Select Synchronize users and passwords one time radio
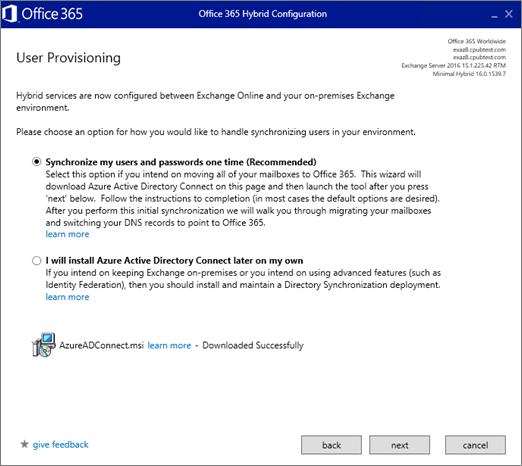Image resolution: width=522 pixels, height=466 pixels. [x=36, y=162]
